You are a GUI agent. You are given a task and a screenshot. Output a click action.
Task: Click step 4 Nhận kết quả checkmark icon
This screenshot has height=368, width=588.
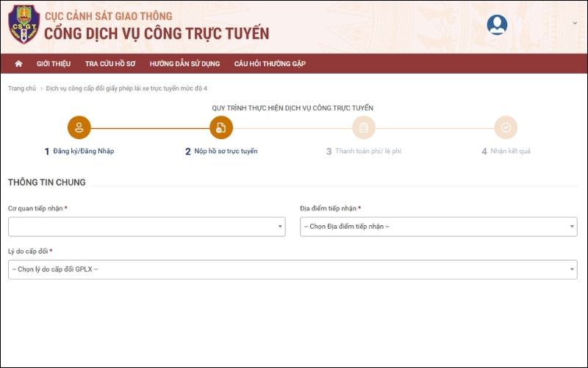[506, 128]
